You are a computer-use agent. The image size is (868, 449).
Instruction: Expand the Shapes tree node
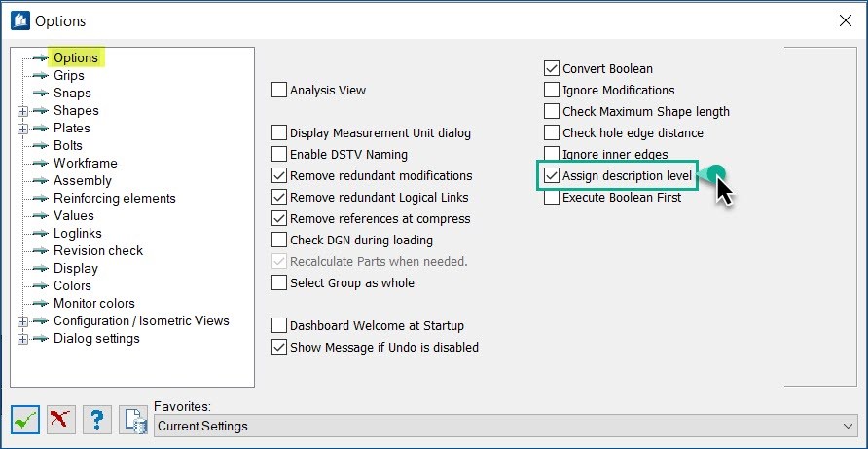point(22,111)
